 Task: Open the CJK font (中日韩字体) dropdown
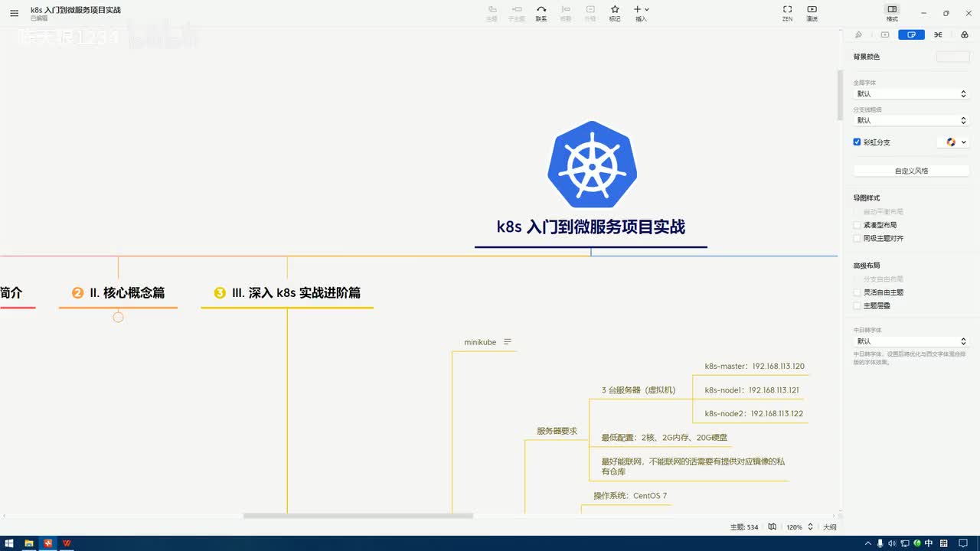[x=911, y=341]
